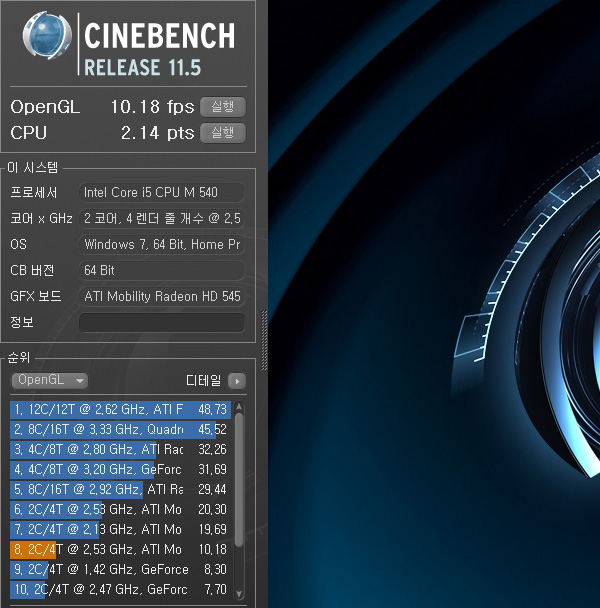
Task: Click the ranking list scroll up arrow
Action: coord(239,407)
